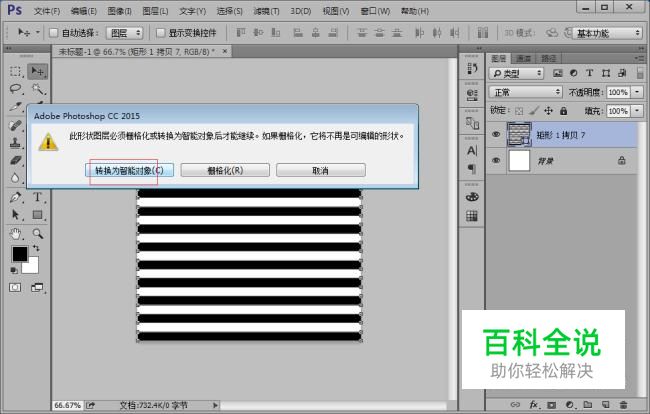The width and height of the screenshot is (650, 414).
Task: Open the 图像(I) menu
Action: (x=119, y=11)
